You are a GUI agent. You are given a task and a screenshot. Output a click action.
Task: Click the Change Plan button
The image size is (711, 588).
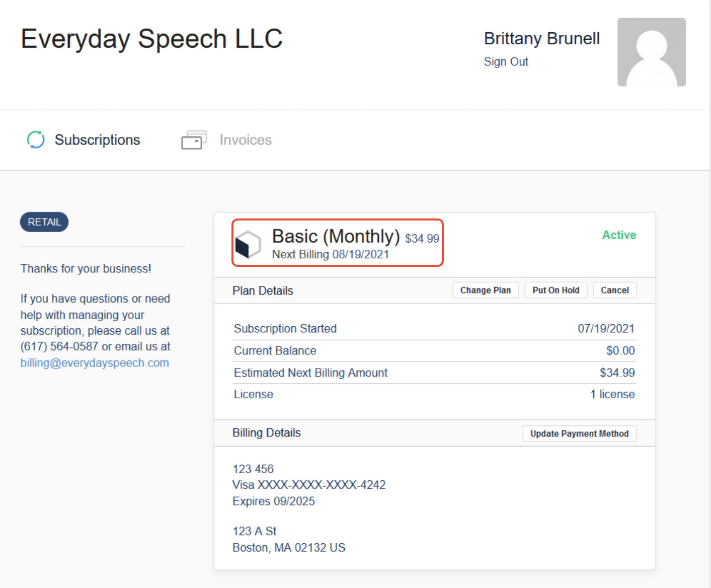tap(486, 290)
